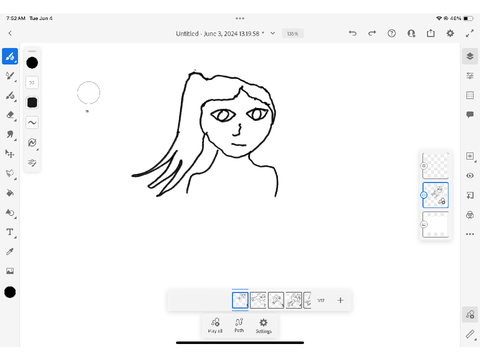Open timeline Settings
The image size is (480, 360).
(x=263, y=326)
